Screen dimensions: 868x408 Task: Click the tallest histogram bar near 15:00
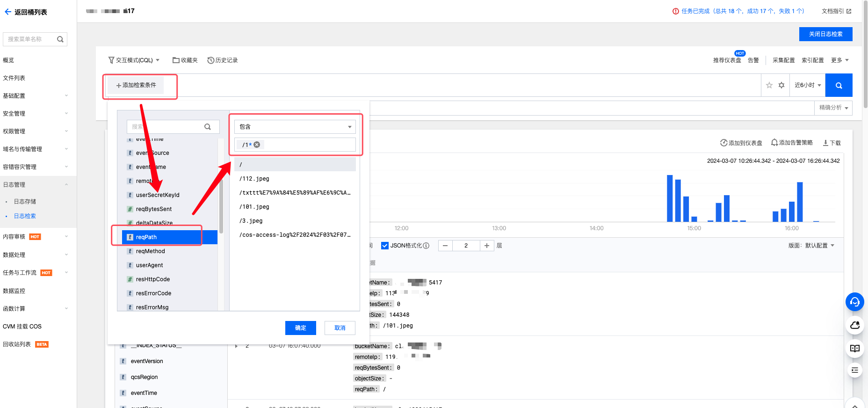tap(670, 198)
